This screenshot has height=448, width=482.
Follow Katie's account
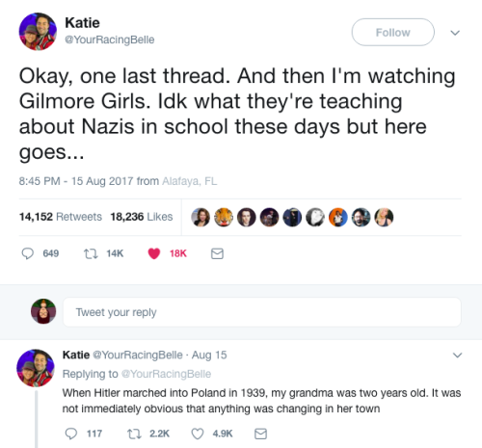click(x=393, y=32)
